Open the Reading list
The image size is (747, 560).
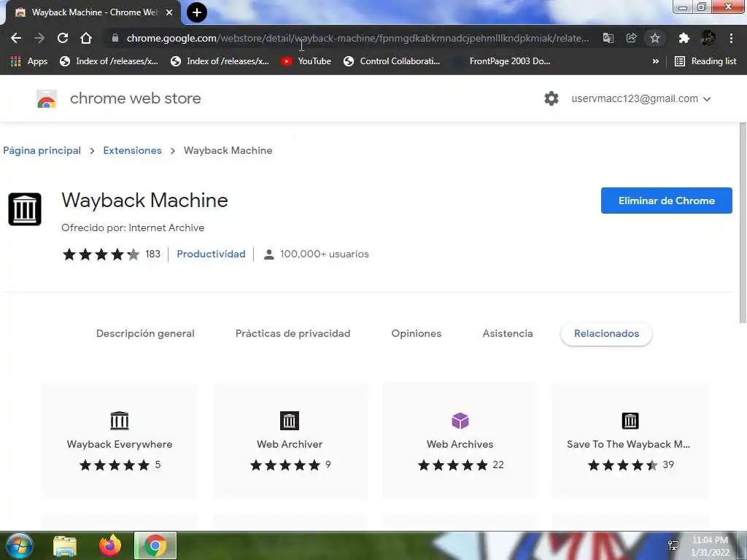tap(706, 61)
